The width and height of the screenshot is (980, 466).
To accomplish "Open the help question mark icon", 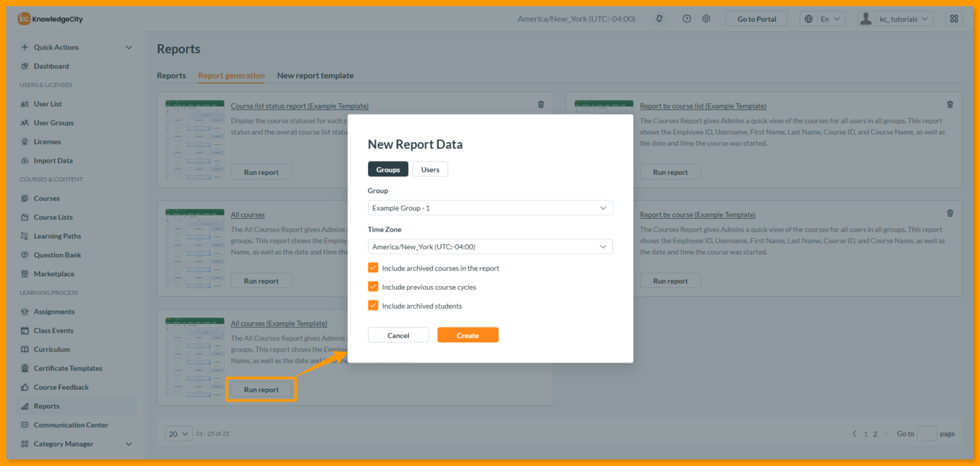I will [687, 19].
